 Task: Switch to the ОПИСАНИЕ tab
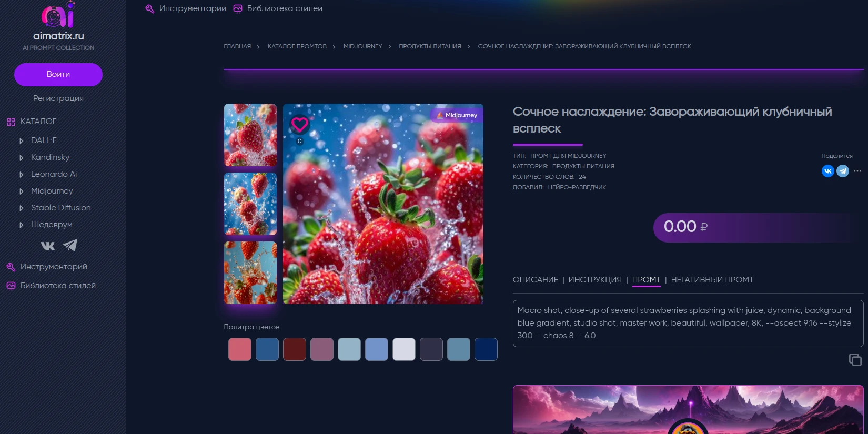coord(535,280)
